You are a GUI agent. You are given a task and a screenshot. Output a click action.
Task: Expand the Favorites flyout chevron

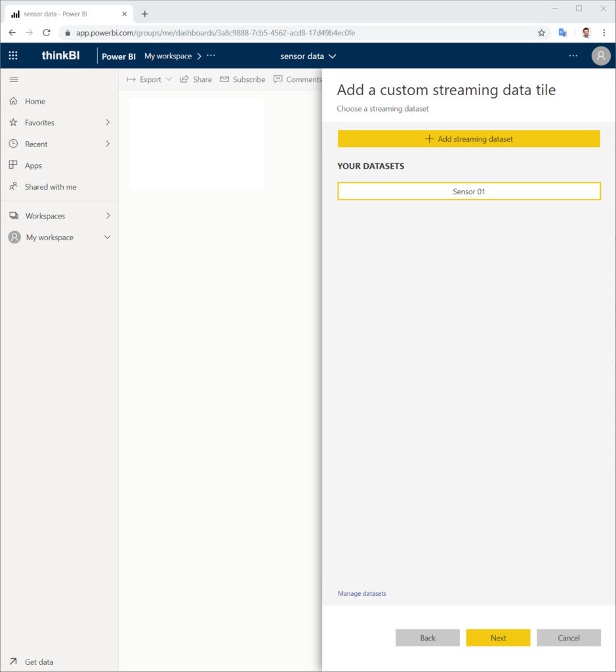108,123
